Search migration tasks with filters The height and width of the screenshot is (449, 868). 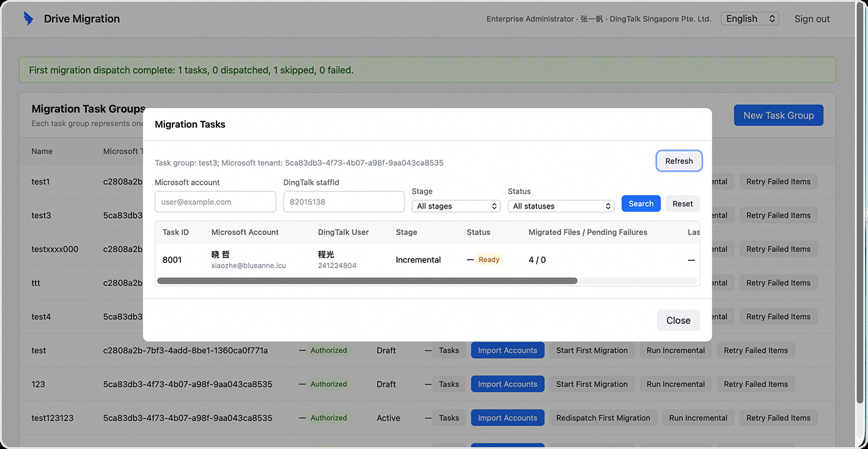tap(641, 204)
